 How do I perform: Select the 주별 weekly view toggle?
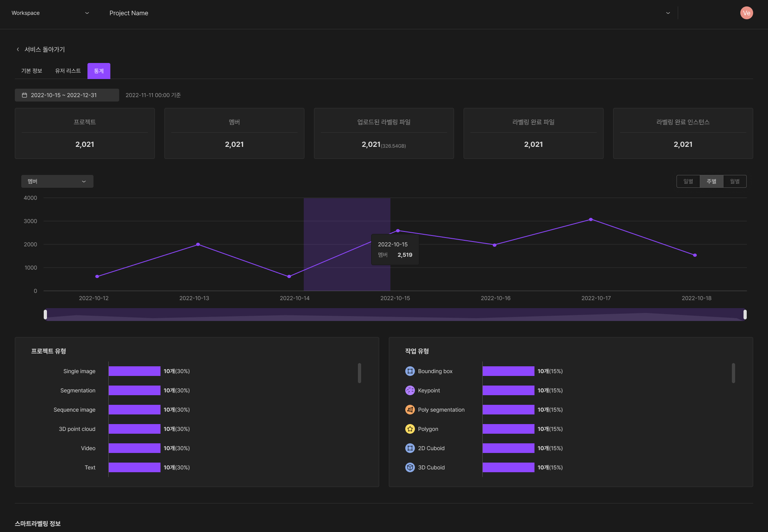coord(711,181)
